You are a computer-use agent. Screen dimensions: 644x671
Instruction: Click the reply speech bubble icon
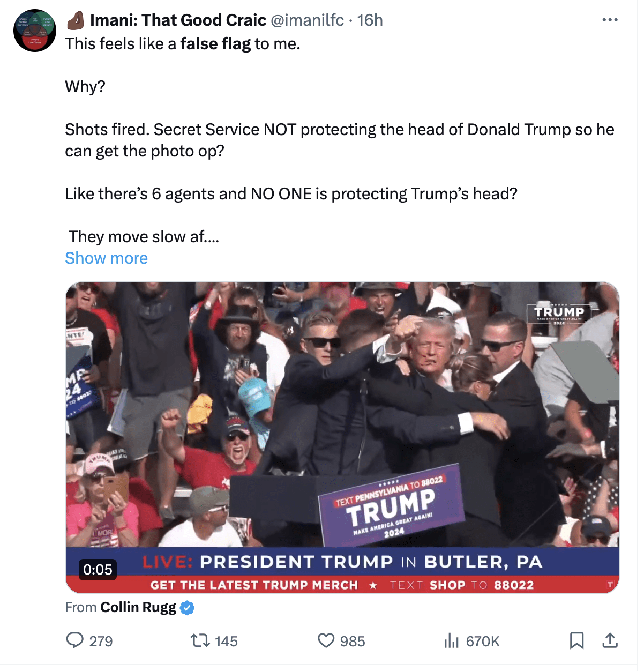point(74,640)
